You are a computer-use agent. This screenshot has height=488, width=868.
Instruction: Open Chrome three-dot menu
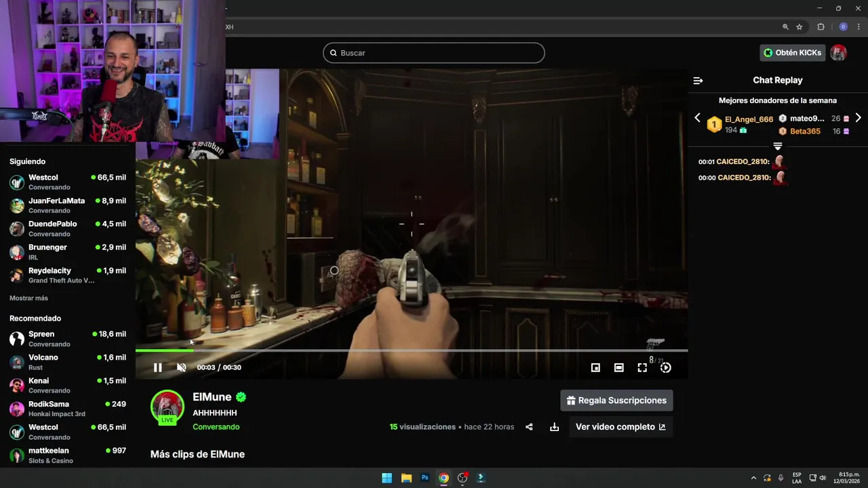[859, 27]
